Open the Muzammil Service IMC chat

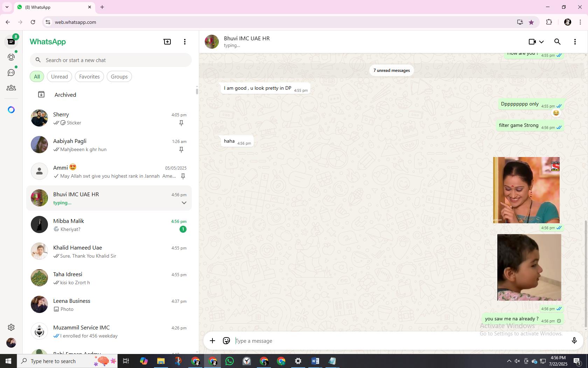[109, 332]
